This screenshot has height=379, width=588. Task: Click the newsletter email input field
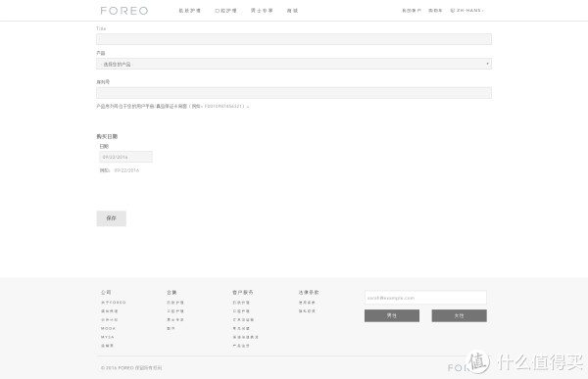[425, 298]
